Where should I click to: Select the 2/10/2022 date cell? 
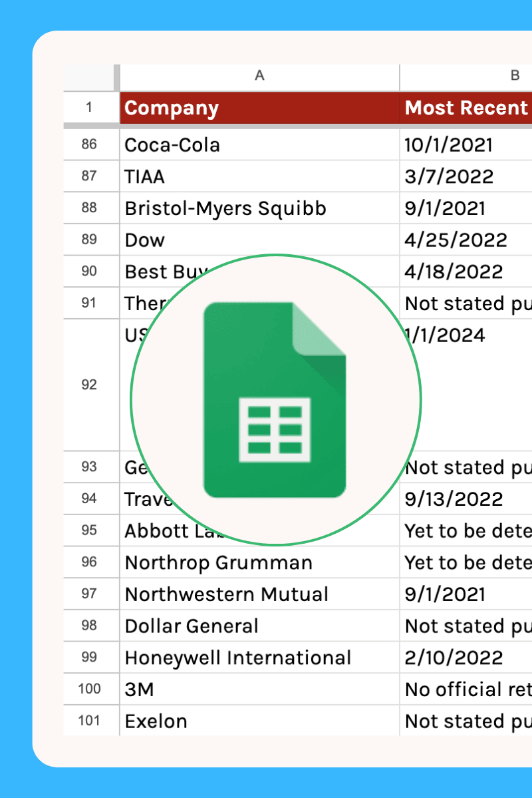point(466,658)
